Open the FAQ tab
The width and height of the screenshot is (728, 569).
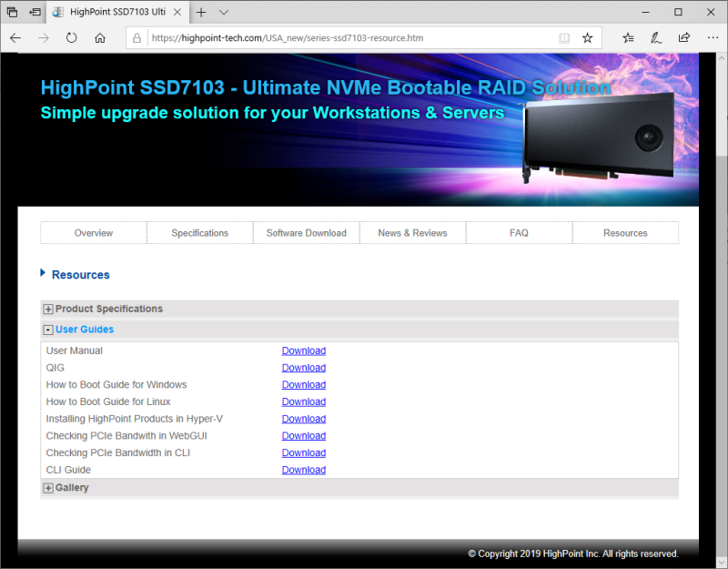pos(519,233)
